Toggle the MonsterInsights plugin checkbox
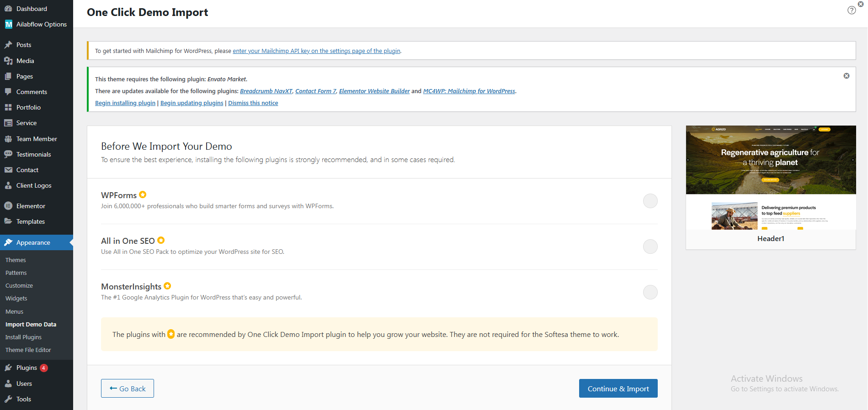Image resolution: width=868 pixels, height=410 pixels. click(650, 292)
